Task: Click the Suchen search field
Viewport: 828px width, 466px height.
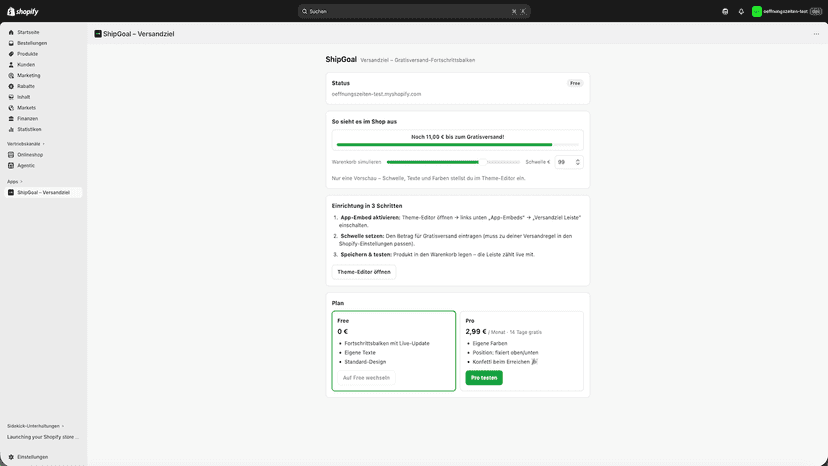Action: (x=414, y=11)
